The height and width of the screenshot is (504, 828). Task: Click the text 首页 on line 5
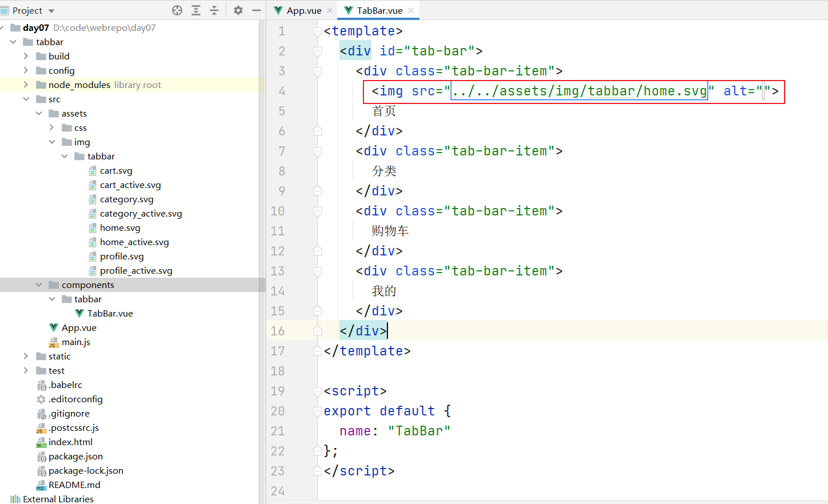pos(384,111)
